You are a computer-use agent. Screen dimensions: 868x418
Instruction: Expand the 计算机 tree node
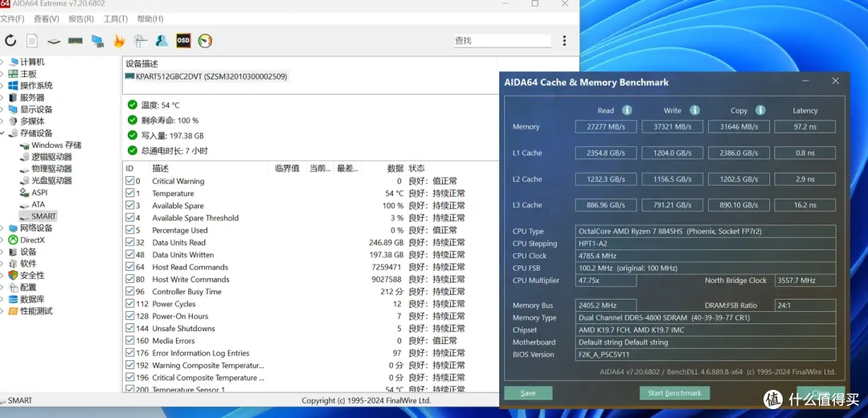(2, 62)
